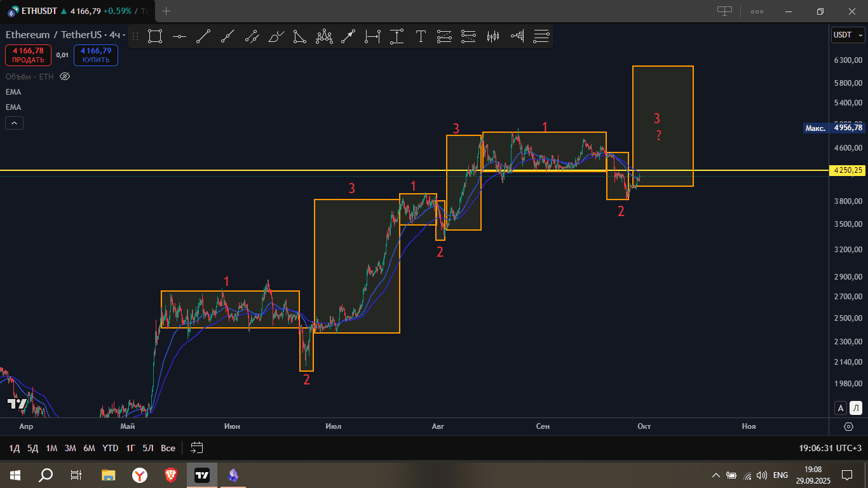
Task: Choose the Head and Shoulders pattern tool
Action: pyautogui.click(x=325, y=37)
